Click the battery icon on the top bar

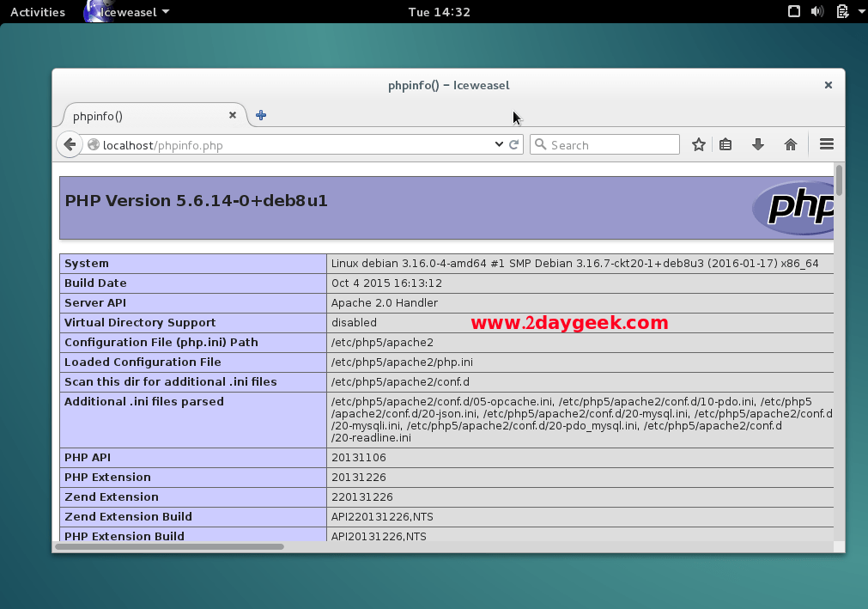842,11
